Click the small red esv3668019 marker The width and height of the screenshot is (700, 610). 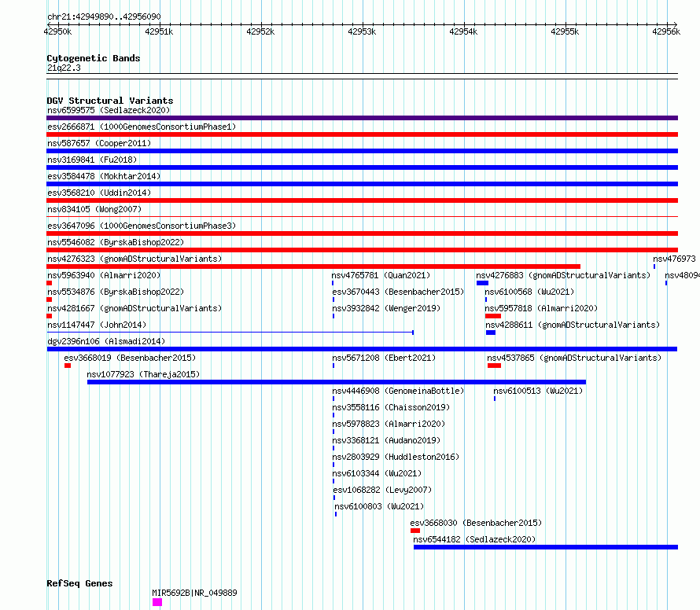pyautogui.click(x=68, y=366)
